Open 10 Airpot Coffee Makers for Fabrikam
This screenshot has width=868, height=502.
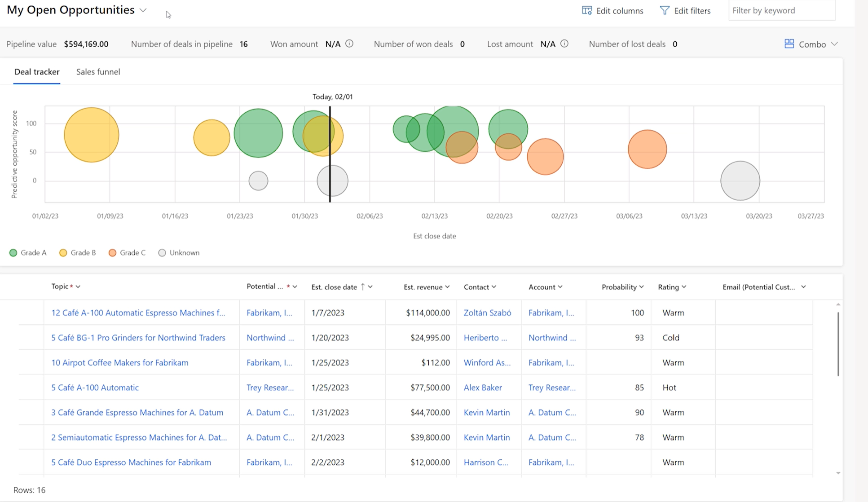(x=120, y=362)
